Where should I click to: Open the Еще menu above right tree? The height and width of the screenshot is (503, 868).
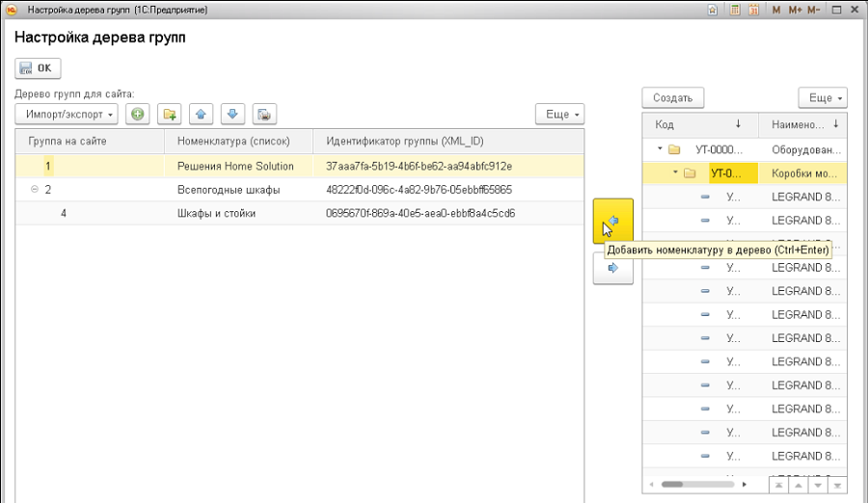tap(824, 98)
